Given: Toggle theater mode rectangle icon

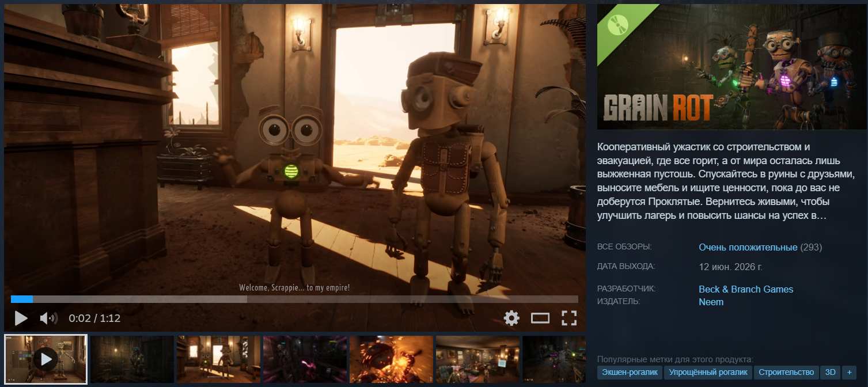Looking at the screenshot, I should (540, 318).
